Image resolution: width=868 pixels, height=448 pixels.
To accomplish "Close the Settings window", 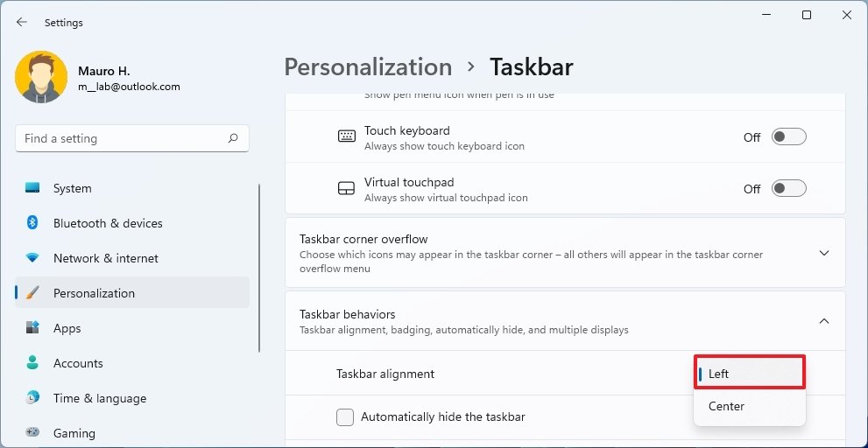I will point(847,16).
